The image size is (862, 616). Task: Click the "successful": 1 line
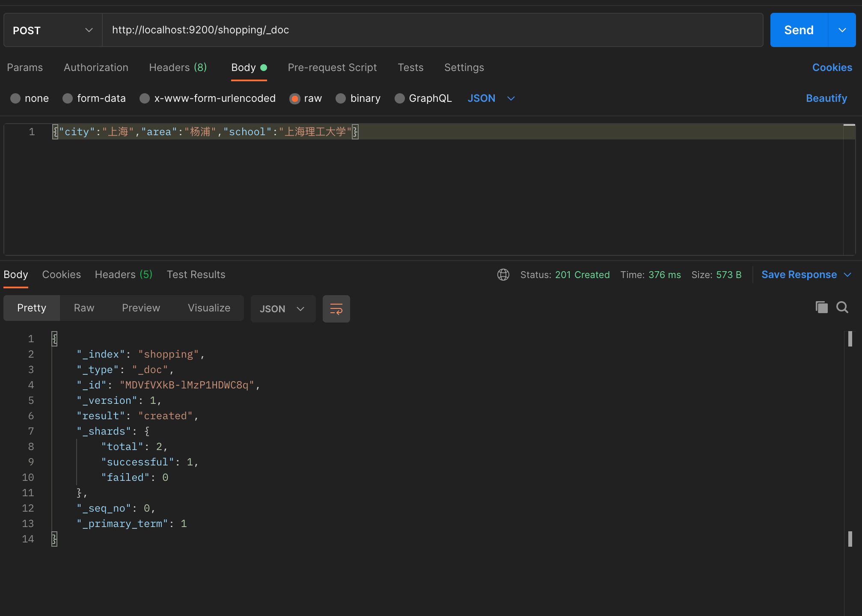[x=150, y=462]
